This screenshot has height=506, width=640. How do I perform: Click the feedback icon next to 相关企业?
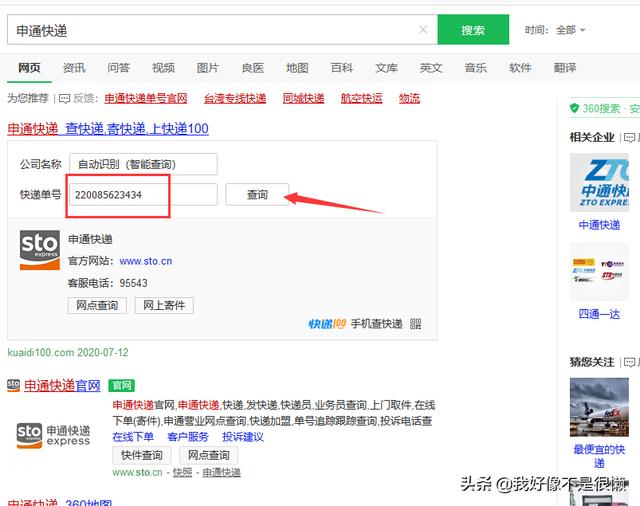point(629,138)
